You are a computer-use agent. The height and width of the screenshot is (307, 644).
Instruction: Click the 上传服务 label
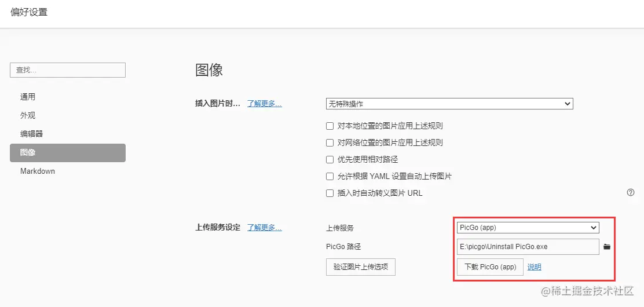point(339,228)
